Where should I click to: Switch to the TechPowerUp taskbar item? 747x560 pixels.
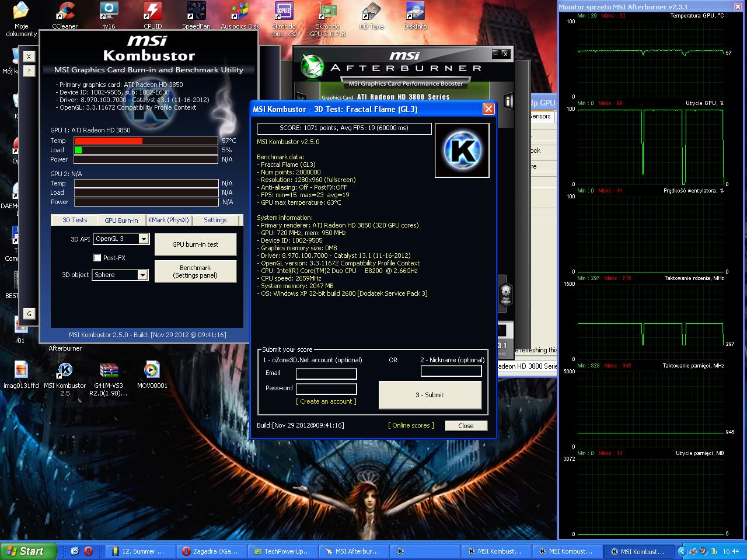point(283,551)
